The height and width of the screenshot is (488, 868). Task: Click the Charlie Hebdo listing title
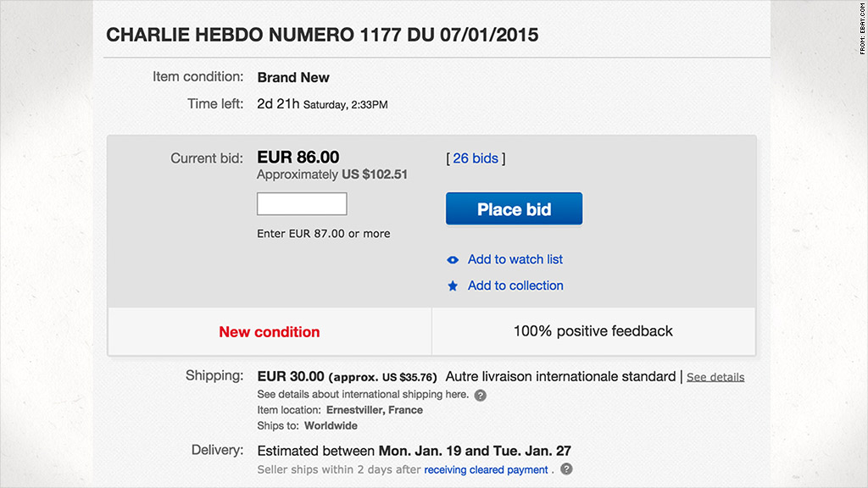pyautogui.click(x=322, y=35)
